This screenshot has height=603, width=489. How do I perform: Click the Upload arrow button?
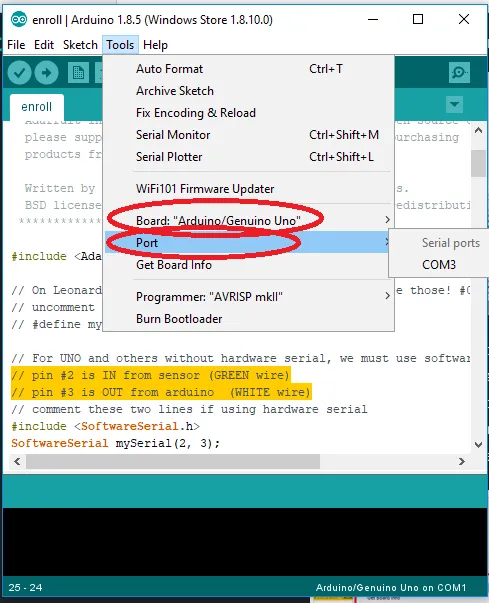pyautogui.click(x=47, y=72)
